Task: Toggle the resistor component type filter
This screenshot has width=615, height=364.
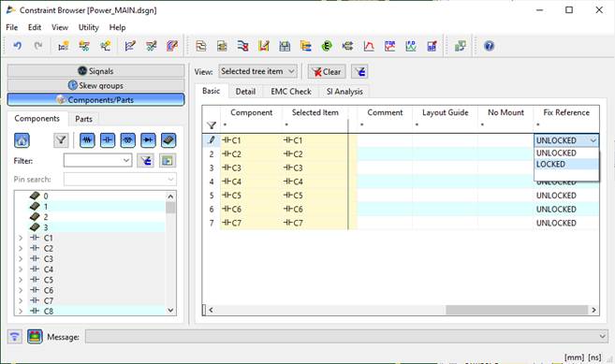Action: 87,140
